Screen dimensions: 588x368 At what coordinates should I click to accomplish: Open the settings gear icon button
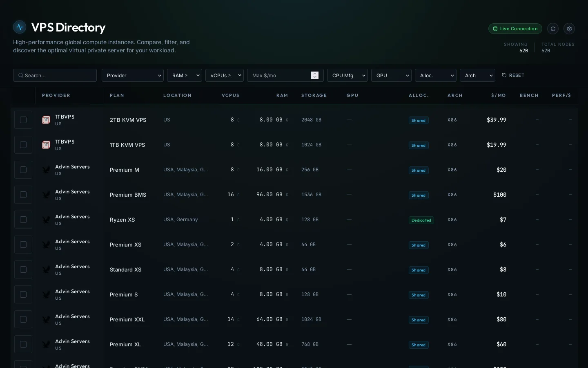(569, 29)
